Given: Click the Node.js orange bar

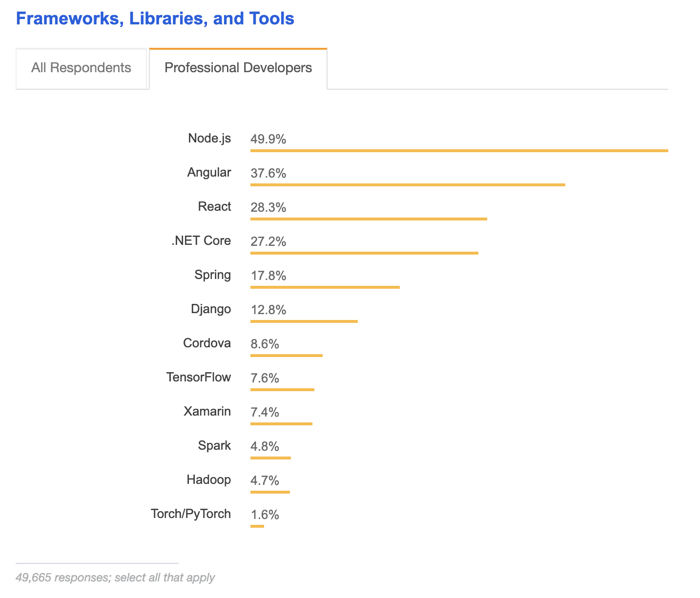Looking at the screenshot, I should pyautogui.click(x=459, y=151).
